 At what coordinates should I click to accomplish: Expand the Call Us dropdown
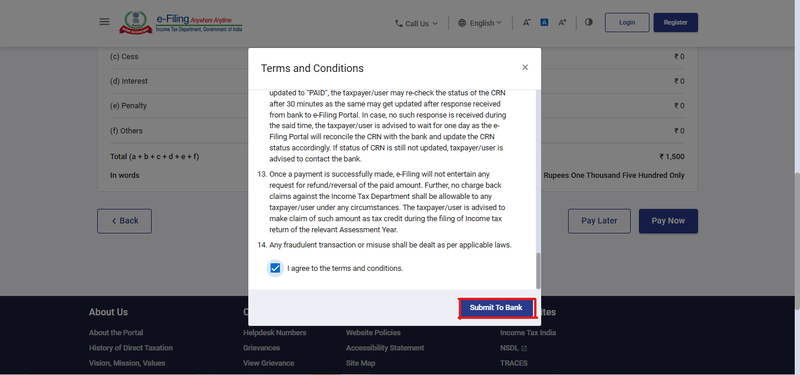pyautogui.click(x=416, y=23)
